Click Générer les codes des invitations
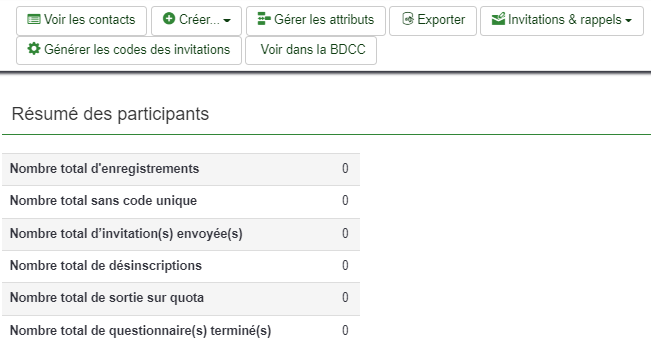 coord(129,50)
